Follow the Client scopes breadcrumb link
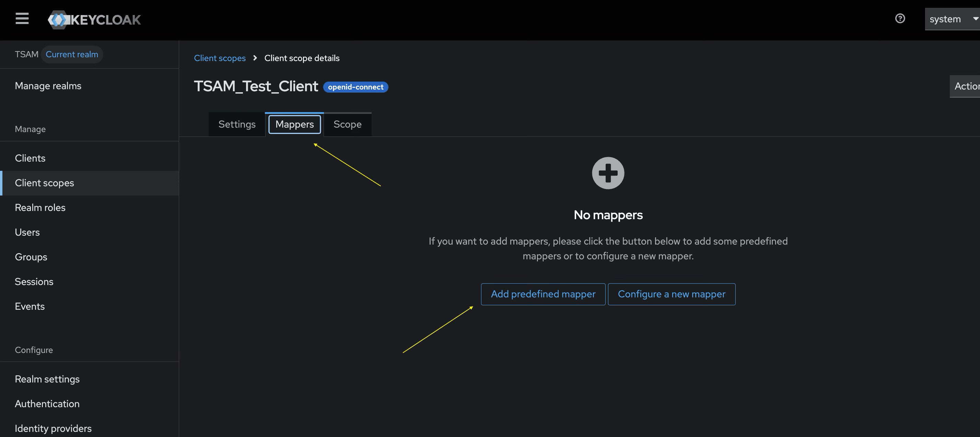 click(220, 58)
